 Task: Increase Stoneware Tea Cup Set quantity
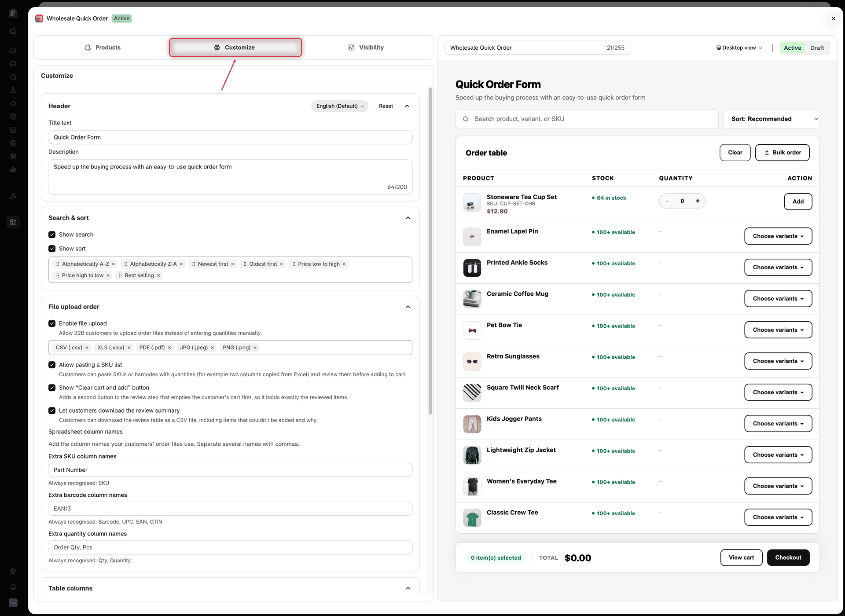click(x=698, y=201)
